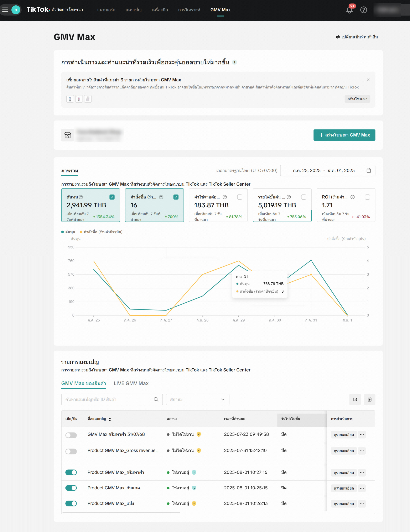Image resolution: width=410 pixels, height=532 pixels.
Task: Expand the สถานะ status filter dropdown
Action: click(x=197, y=399)
